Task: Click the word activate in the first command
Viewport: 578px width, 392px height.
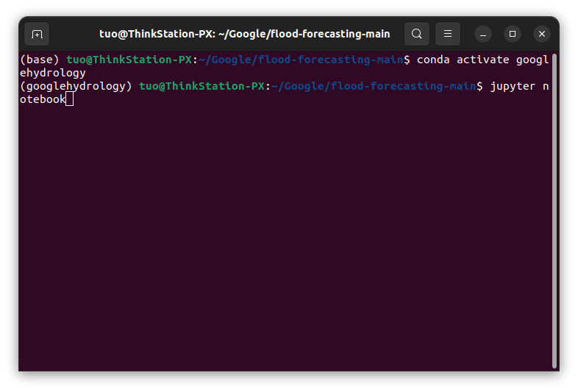Action: pos(483,60)
